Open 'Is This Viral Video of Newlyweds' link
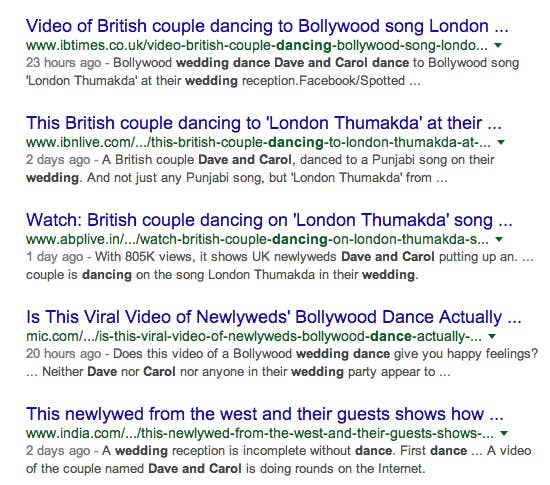 click(274, 317)
